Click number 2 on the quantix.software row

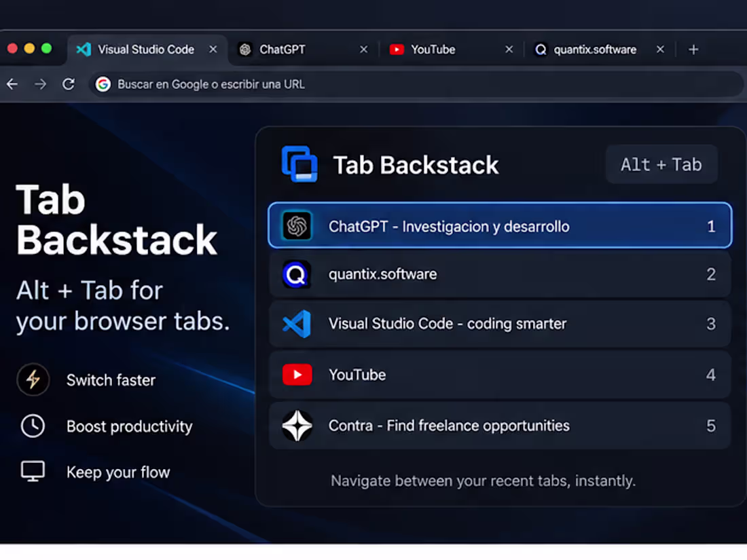coord(711,274)
